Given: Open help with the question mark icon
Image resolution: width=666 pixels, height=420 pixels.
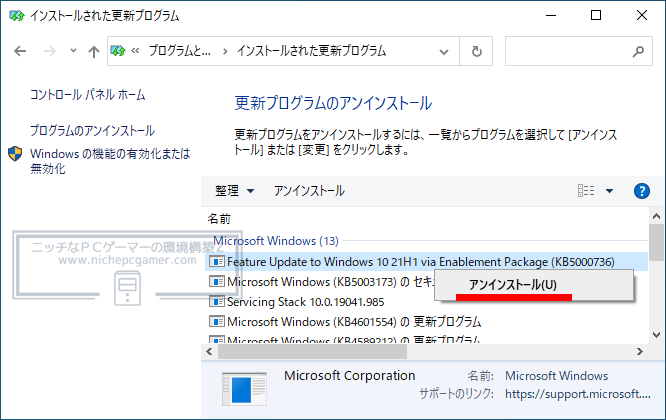Looking at the screenshot, I should [641, 191].
